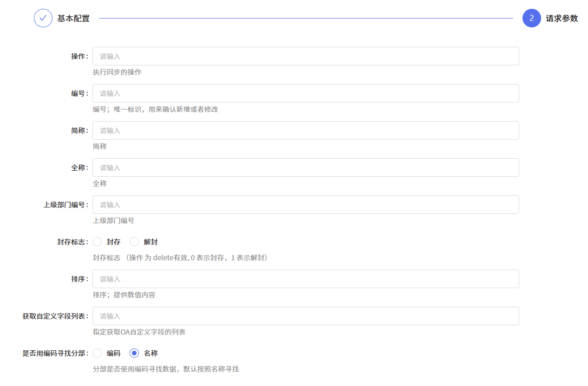Click the 操作 input field
This screenshot has width=588, height=386.
click(306, 56)
